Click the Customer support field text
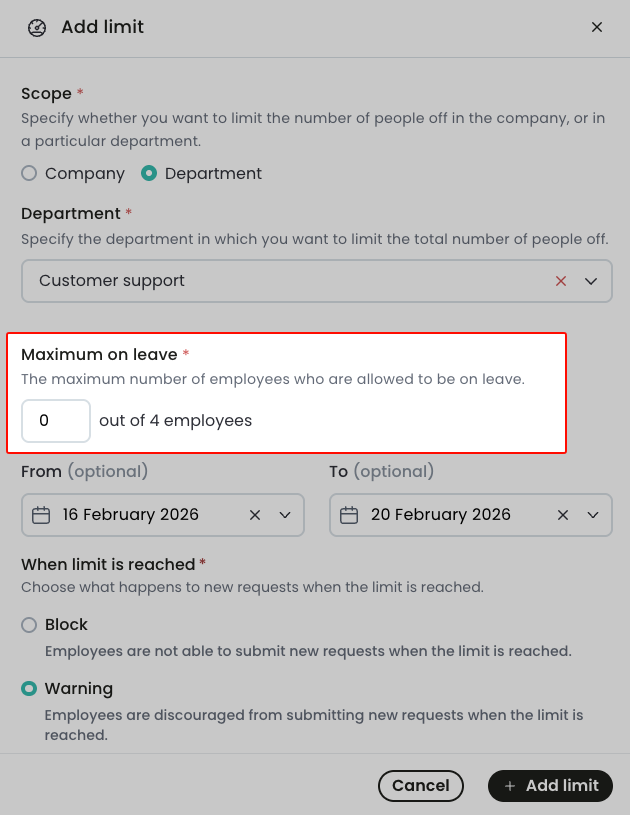The height and width of the screenshot is (815, 630). pos(110,281)
